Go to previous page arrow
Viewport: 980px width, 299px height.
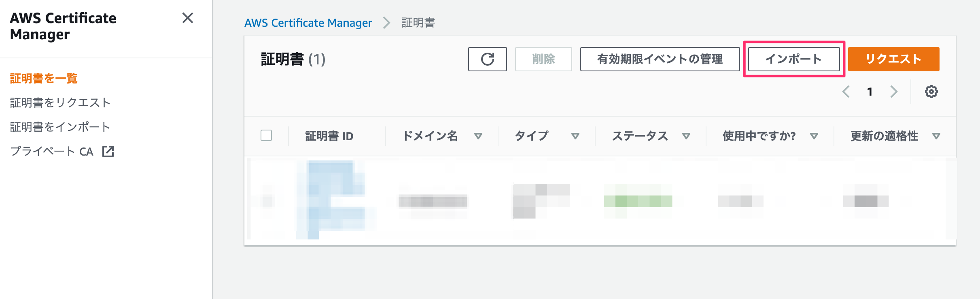[x=846, y=92]
